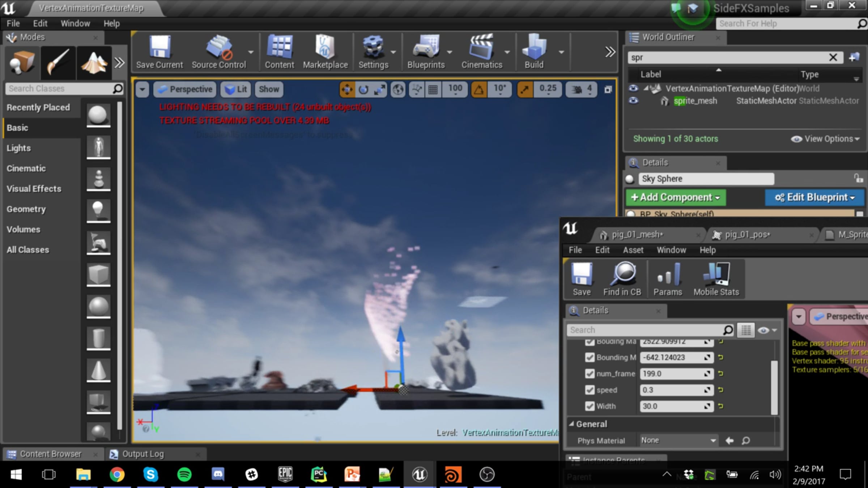Open Cinematics toolbar icon
Screen dimensions: 868x488
click(x=482, y=52)
